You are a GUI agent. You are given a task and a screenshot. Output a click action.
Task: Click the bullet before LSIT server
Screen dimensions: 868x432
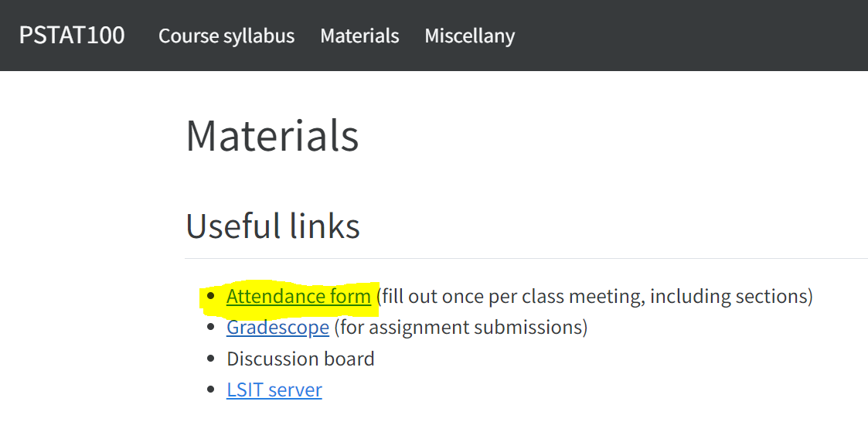(211, 390)
